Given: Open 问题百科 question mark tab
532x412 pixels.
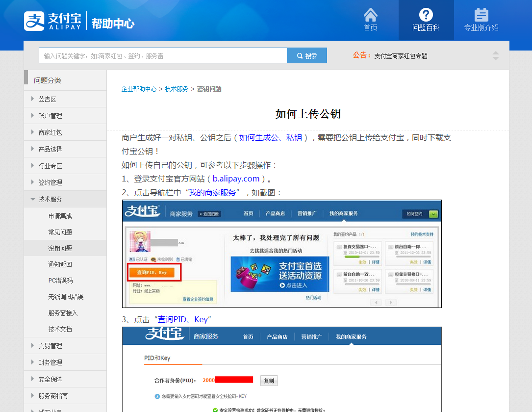Looking at the screenshot, I should pos(426,20).
